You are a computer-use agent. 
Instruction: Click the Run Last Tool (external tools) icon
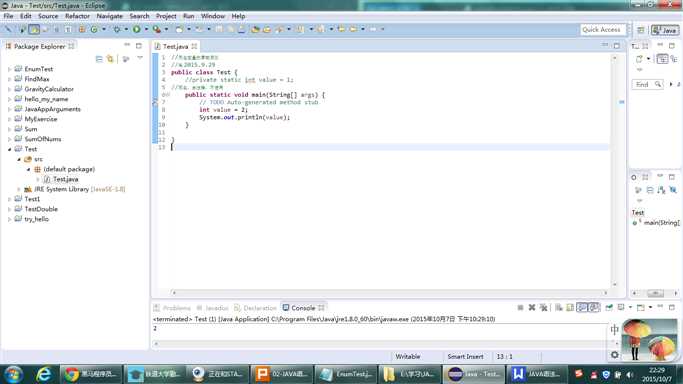156,29
